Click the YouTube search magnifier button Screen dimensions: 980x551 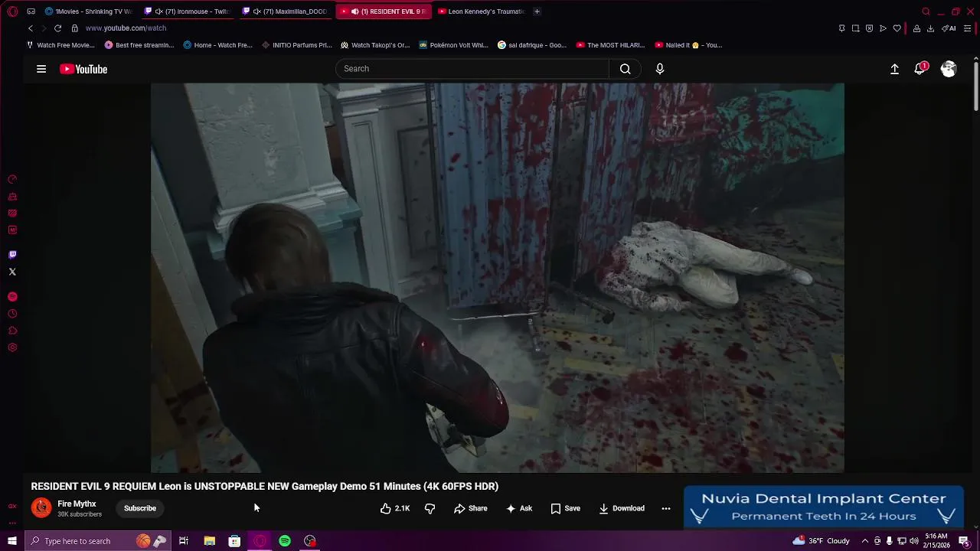click(625, 69)
